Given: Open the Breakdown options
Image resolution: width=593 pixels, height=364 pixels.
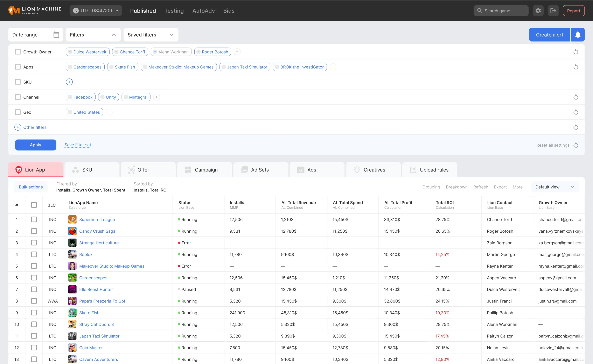Looking at the screenshot, I should [x=457, y=187].
